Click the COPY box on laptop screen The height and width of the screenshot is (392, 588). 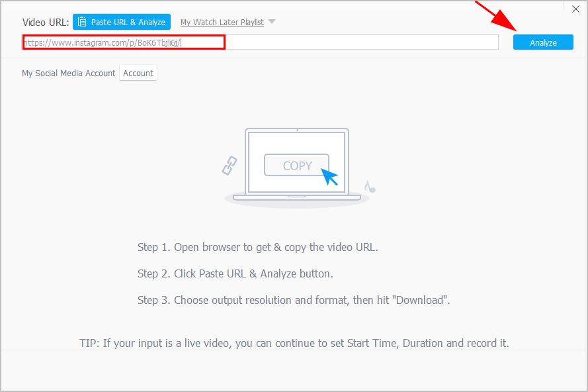pos(297,166)
